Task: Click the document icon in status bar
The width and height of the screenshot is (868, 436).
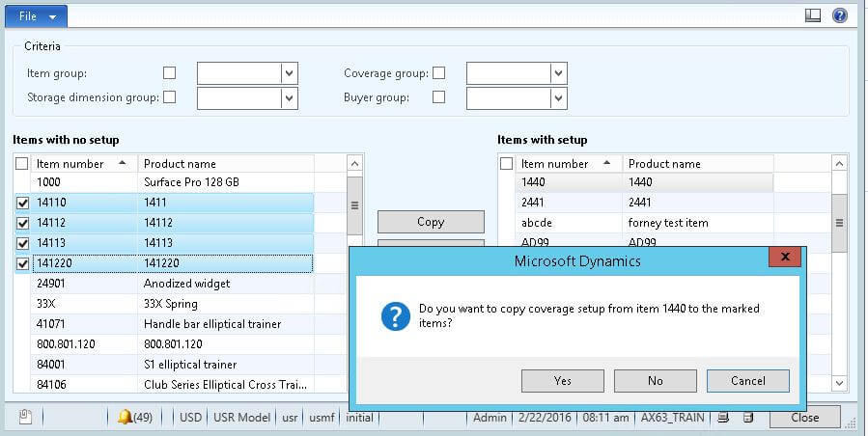Action: 25,418
